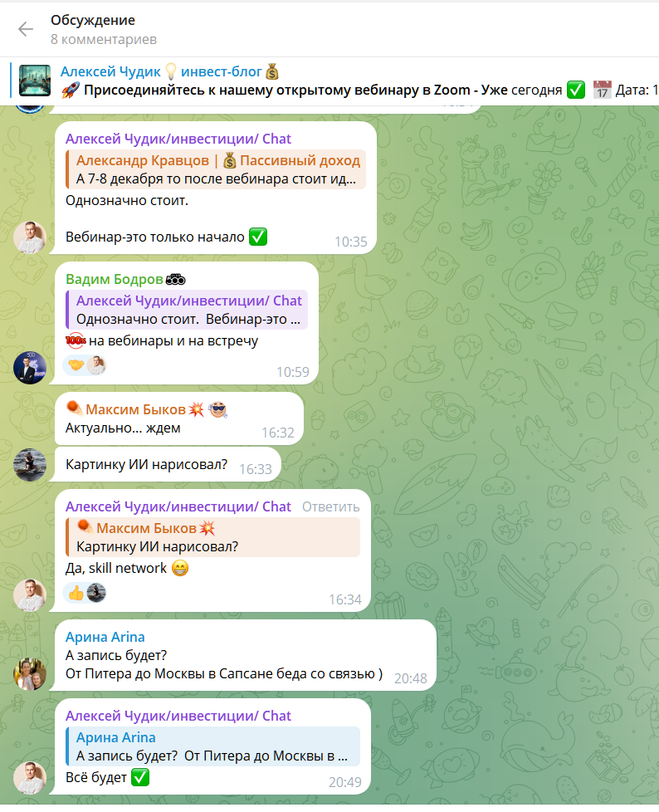Jump to quoted Максим Быков message
Screen dimensions: 659x812
(x=212, y=537)
